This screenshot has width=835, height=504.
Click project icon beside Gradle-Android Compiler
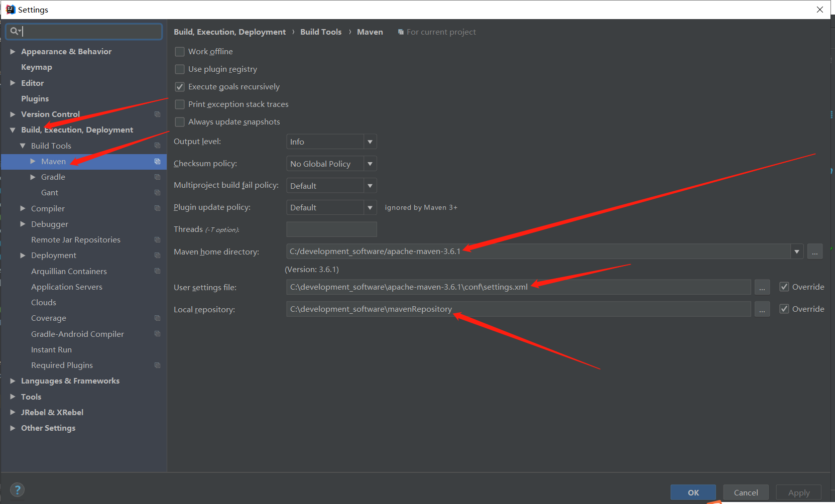[157, 334]
